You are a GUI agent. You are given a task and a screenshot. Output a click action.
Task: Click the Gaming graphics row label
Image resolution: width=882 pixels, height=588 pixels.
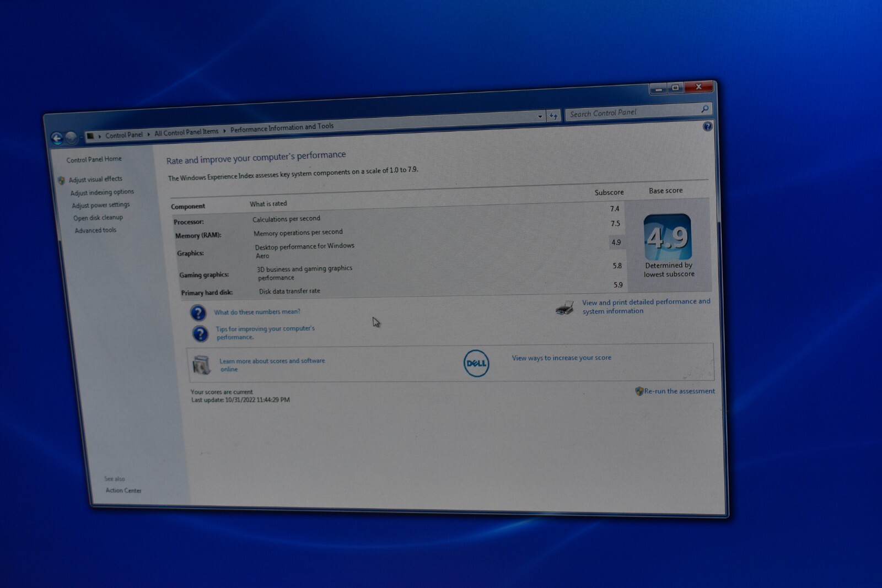[204, 275]
